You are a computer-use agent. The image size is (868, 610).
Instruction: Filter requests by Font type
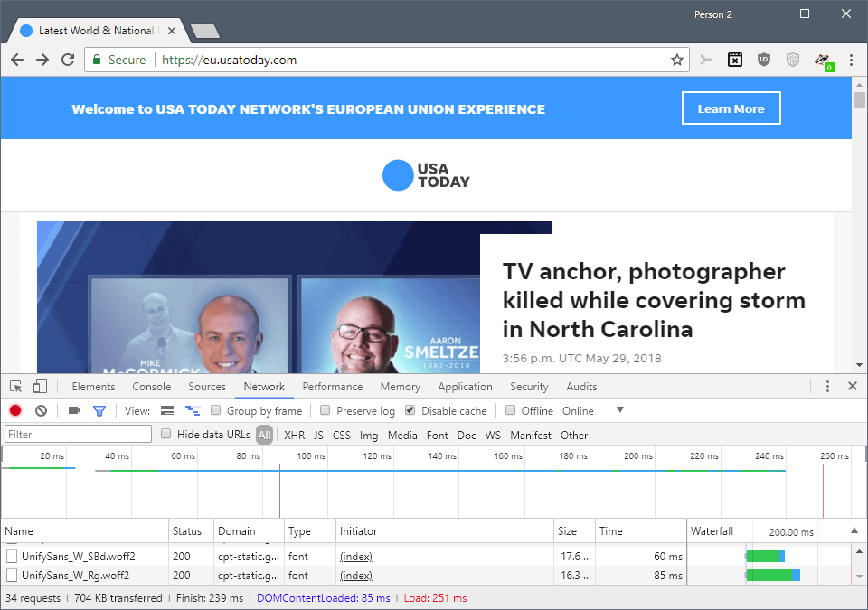coord(438,435)
